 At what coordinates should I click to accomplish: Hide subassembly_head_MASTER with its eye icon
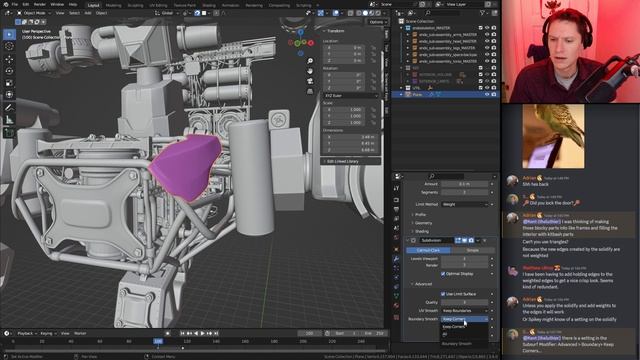click(x=487, y=41)
